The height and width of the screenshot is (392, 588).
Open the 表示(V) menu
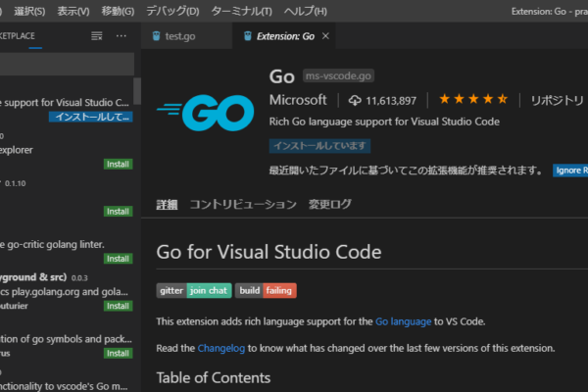(73, 11)
